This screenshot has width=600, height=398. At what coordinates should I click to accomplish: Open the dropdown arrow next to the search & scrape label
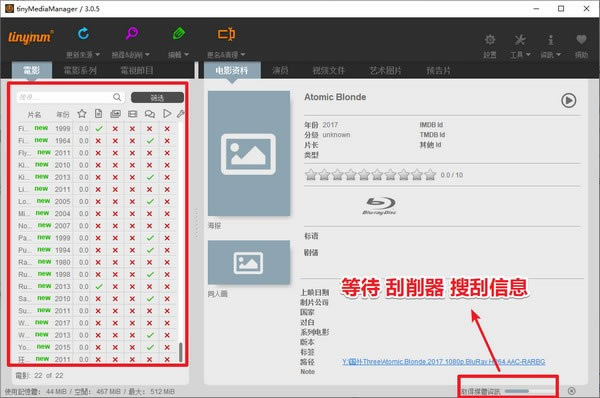147,55
